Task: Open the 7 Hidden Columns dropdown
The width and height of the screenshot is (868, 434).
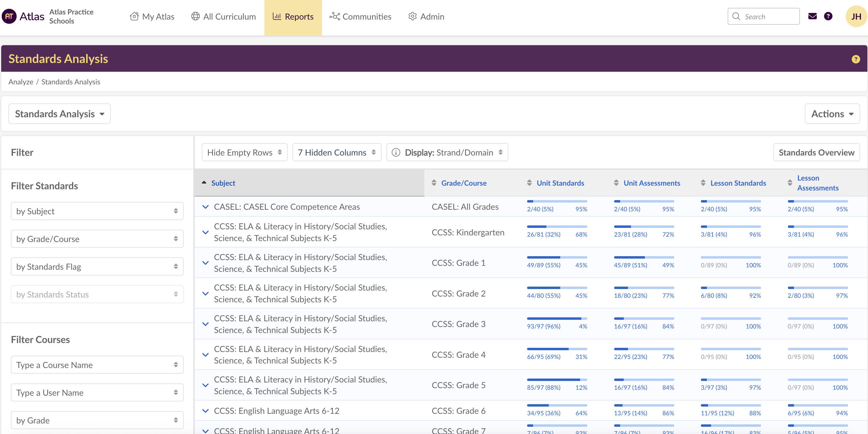Action: 337,153
